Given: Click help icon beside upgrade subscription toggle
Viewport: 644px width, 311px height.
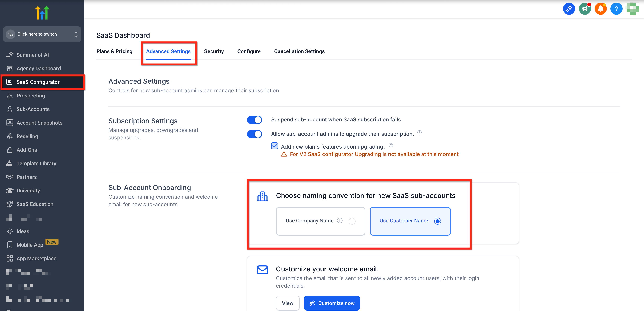Looking at the screenshot, I should click(x=420, y=132).
